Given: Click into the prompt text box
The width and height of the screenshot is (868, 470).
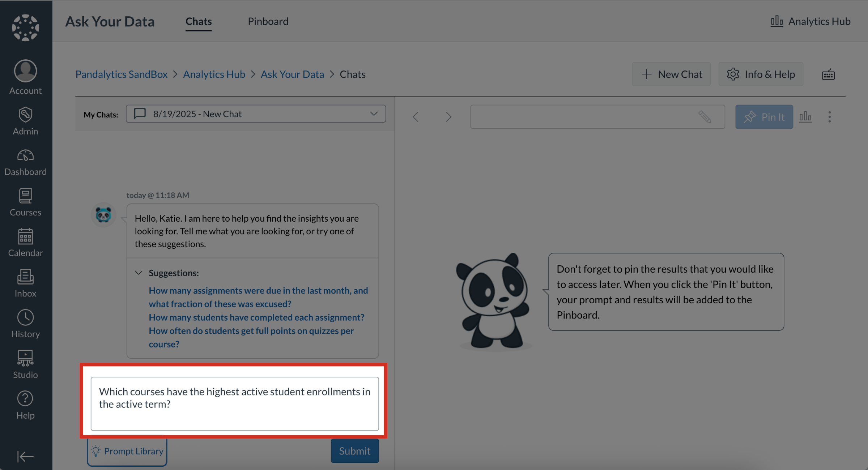Looking at the screenshot, I should pos(235,404).
